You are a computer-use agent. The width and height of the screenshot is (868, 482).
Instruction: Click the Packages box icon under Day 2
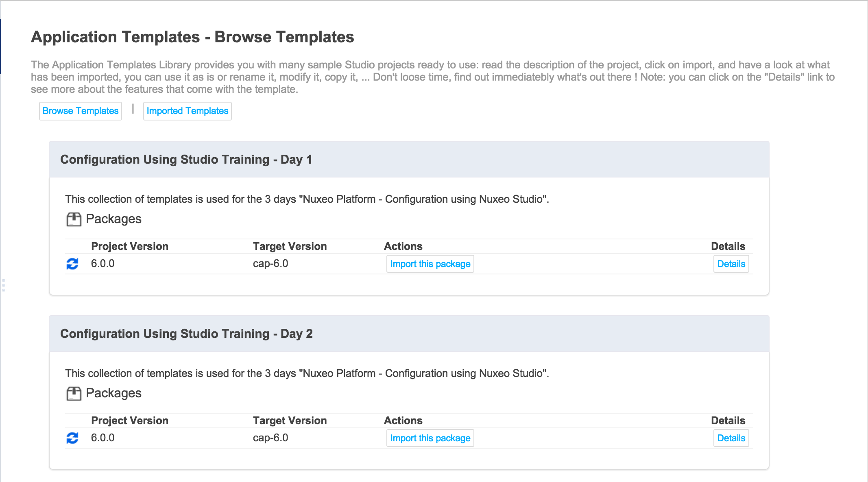[74, 394]
